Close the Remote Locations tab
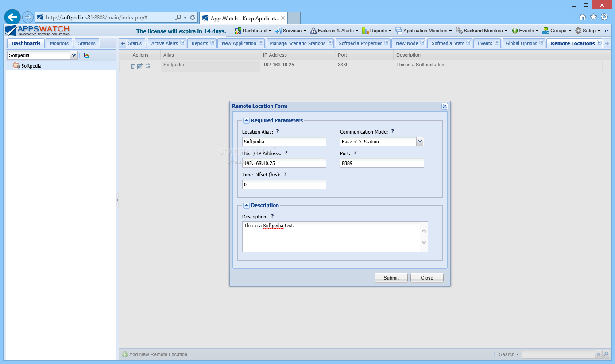The width and height of the screenshot is (615, 364). 599,42
